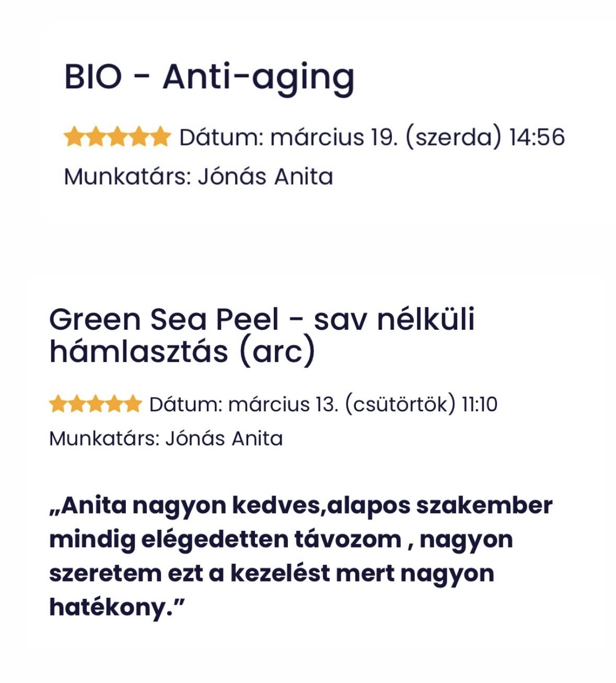Click the március 19. (szerda) 14:56 date

pyautogui.click(x=417, y=137)
